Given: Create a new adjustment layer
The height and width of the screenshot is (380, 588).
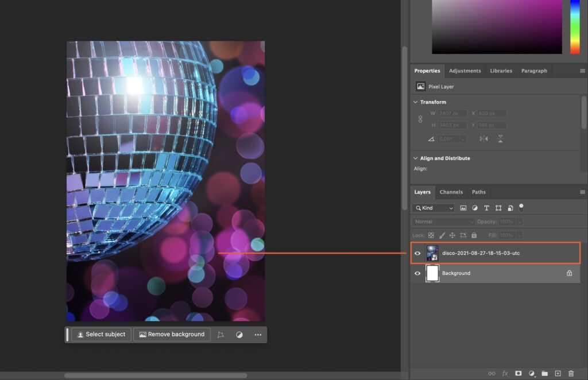Looking at the screenshot, I should coord(531,373).
